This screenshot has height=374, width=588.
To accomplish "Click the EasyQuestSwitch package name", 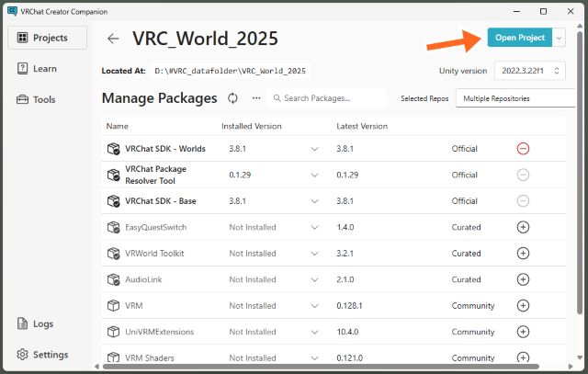I will (155, 227).
